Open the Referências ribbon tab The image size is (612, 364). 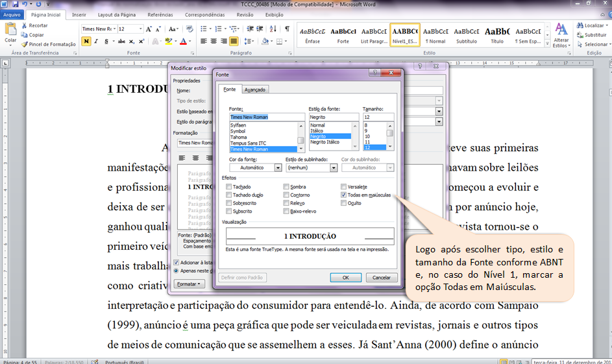160,15
